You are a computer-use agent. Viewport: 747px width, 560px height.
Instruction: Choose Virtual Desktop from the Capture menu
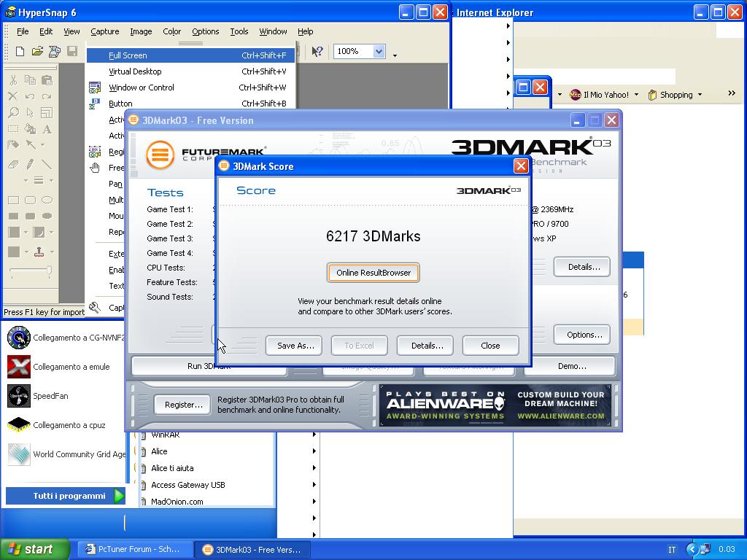(190, 71)
